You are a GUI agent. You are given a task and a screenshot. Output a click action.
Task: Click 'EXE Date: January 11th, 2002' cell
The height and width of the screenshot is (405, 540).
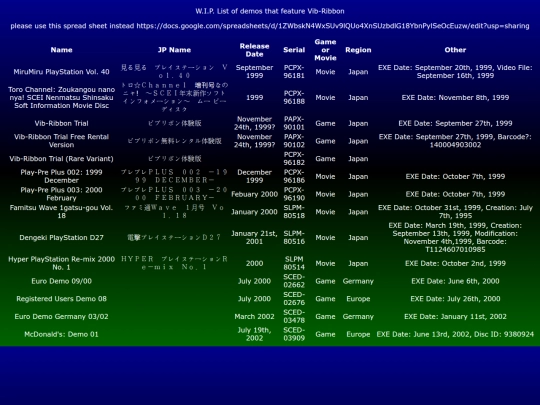(455, 316)
